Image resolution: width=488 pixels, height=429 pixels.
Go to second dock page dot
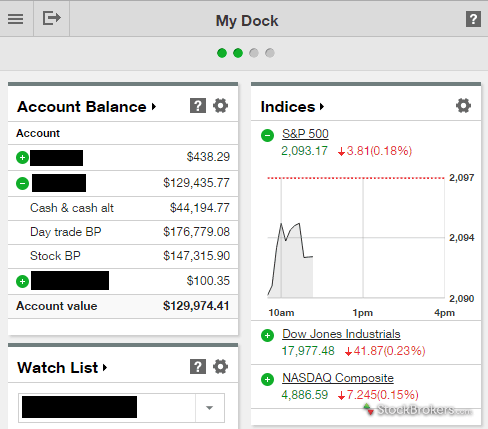238,53
